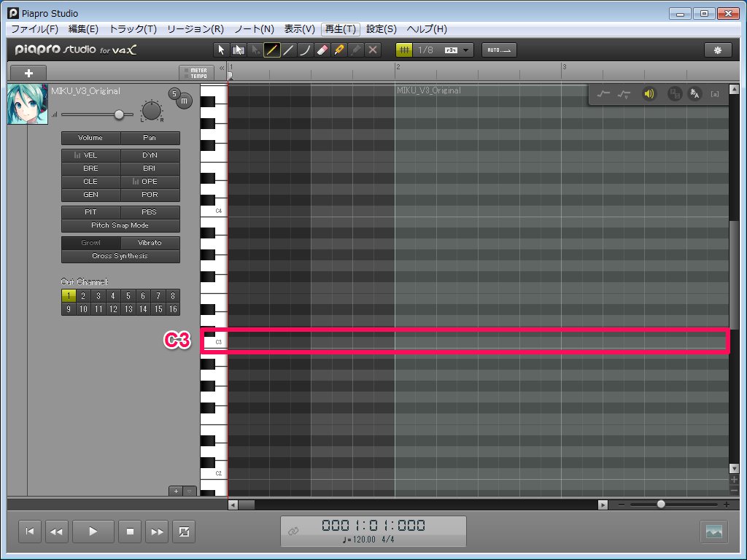The image size is (747, 560).
Task: Collapse the track panel with double chevron
Action: pos(222,68)
